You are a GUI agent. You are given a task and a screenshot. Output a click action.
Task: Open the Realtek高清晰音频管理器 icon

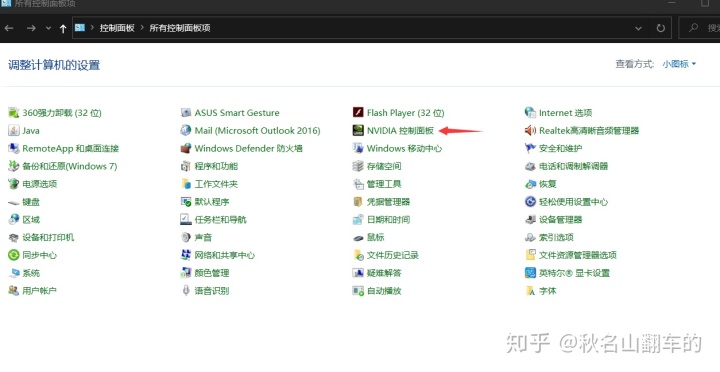click(x=530, y=130)
